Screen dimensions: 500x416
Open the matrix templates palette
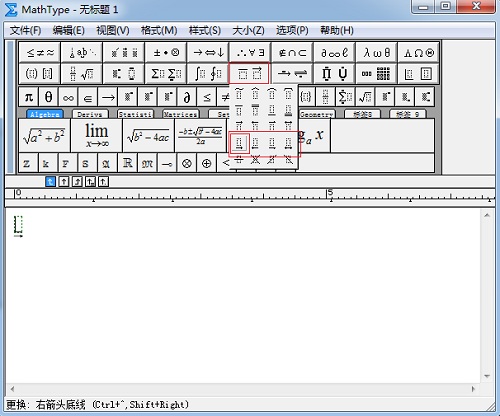point(376,73)
